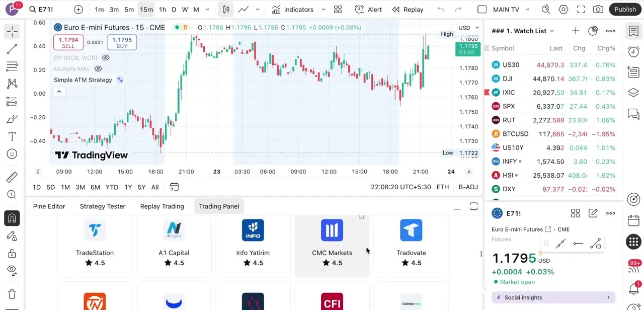Switch to 5m timeframe
Screen dimensions: 644x310
tap(129, 10)
